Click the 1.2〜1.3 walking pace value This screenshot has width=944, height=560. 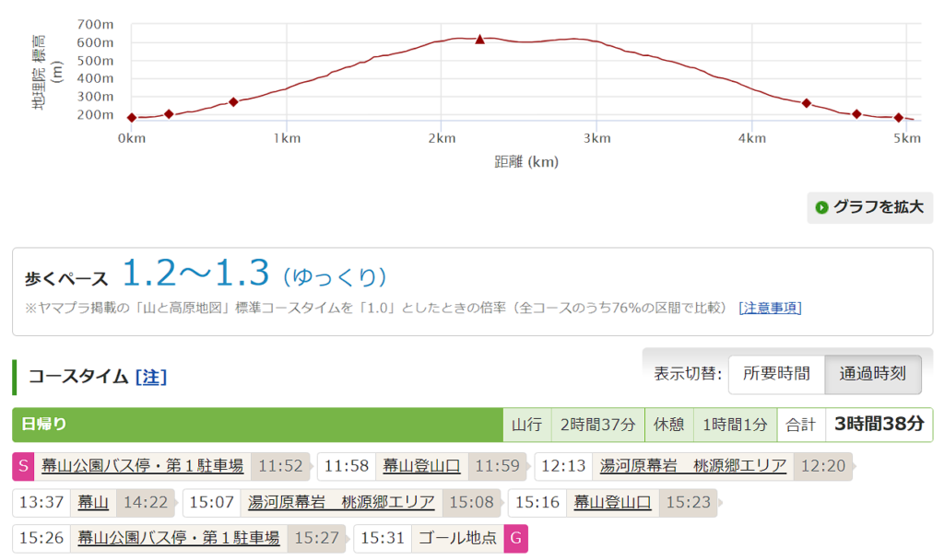[195, 274]
